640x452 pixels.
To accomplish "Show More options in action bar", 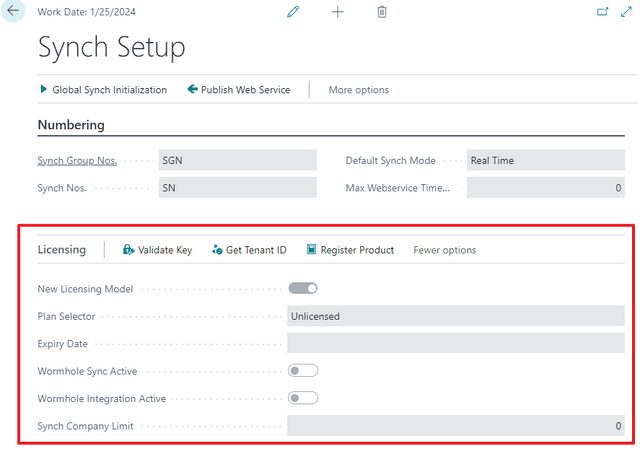I will pos(359,90).
